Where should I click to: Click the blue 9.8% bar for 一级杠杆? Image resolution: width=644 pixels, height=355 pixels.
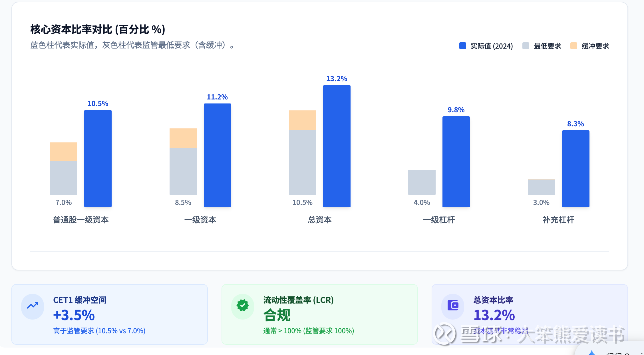[x=456, y=161]
